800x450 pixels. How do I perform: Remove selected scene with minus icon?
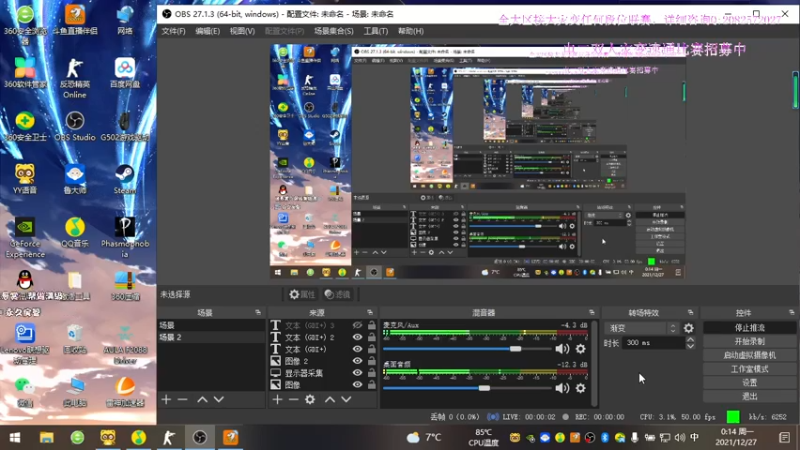click(x=183, y=399)
